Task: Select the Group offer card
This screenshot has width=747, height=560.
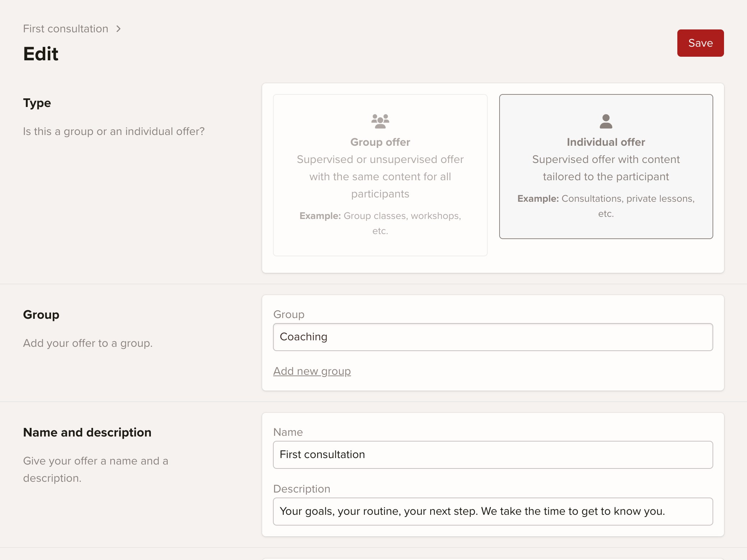Action: [x=380, y=175]
